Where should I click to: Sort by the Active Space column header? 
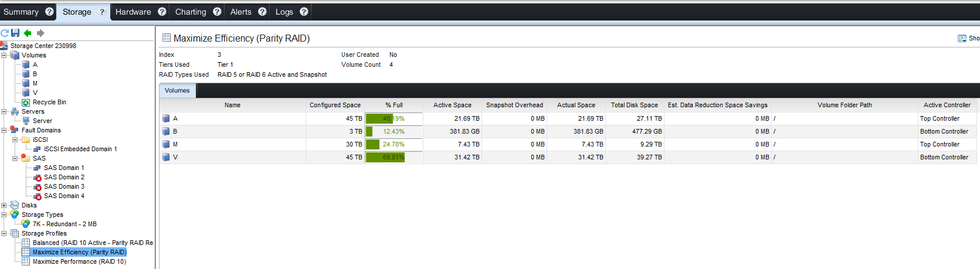pos(452,105)
